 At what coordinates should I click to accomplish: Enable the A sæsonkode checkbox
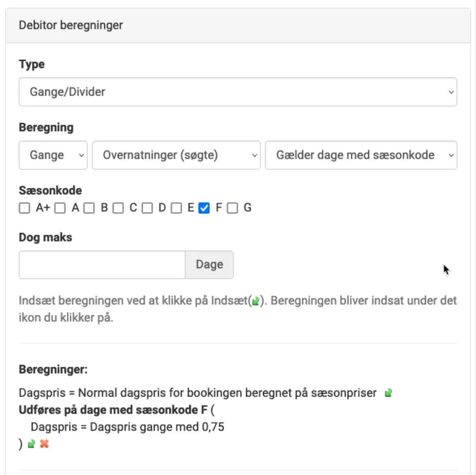[x=60, y=208]
